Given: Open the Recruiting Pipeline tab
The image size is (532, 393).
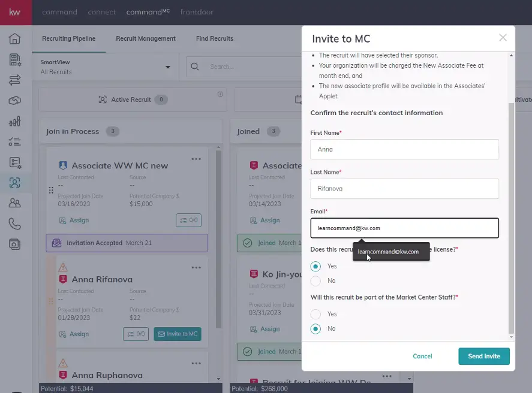Looking at the screenshot, I should (69, 38).
